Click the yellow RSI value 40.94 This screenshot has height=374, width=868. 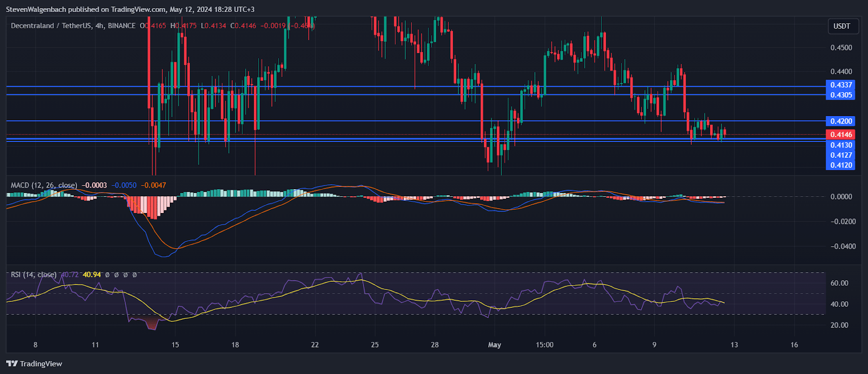pos(92,275)
